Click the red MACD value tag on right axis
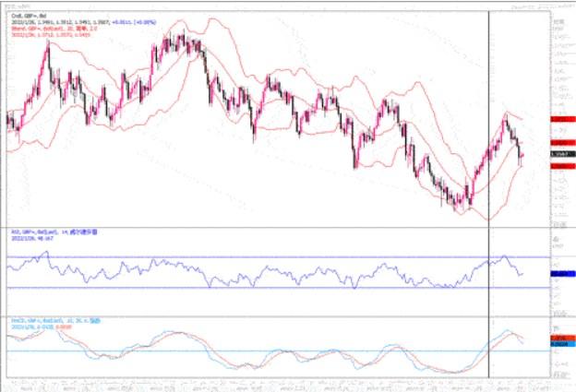Image resolution: width=576 pixels, height=392 pixels. pos(558,339)
